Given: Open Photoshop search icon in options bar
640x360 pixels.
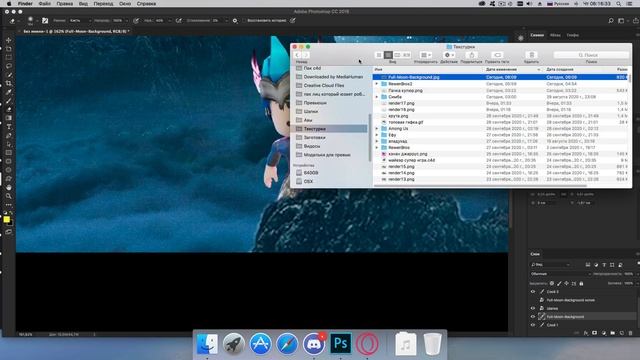Looking at the screenshot, I should [x=611, y=20].
